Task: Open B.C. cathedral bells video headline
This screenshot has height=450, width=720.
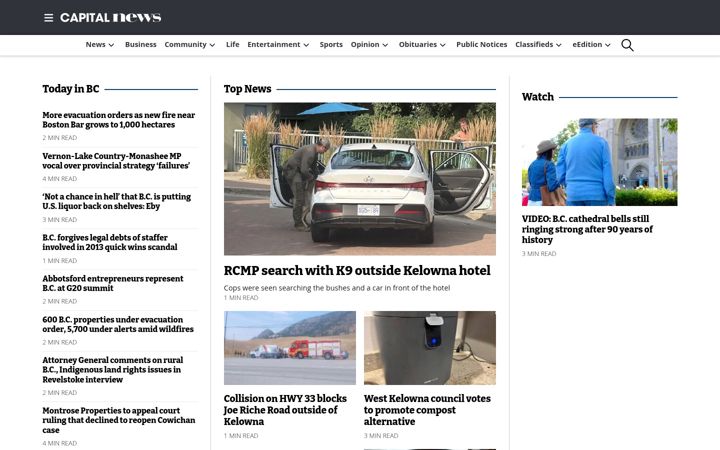Action: pyautogui.click(x=587, y=229)
